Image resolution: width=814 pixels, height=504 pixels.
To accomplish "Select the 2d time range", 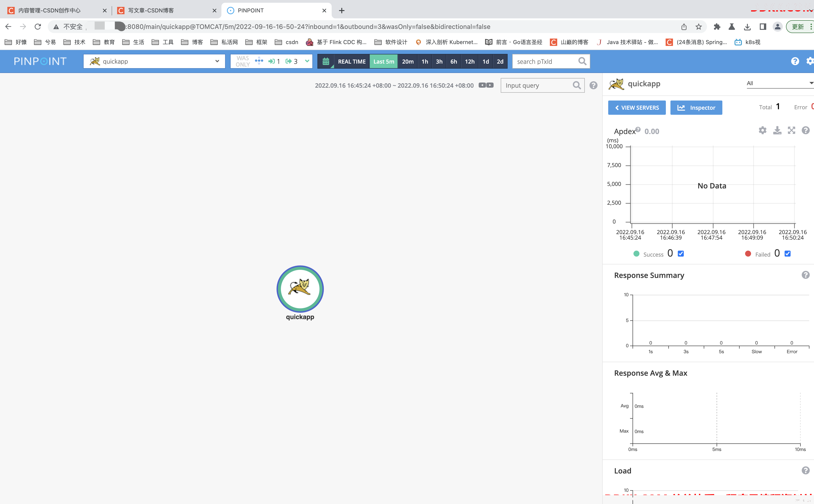I will (x=500, y=62).
